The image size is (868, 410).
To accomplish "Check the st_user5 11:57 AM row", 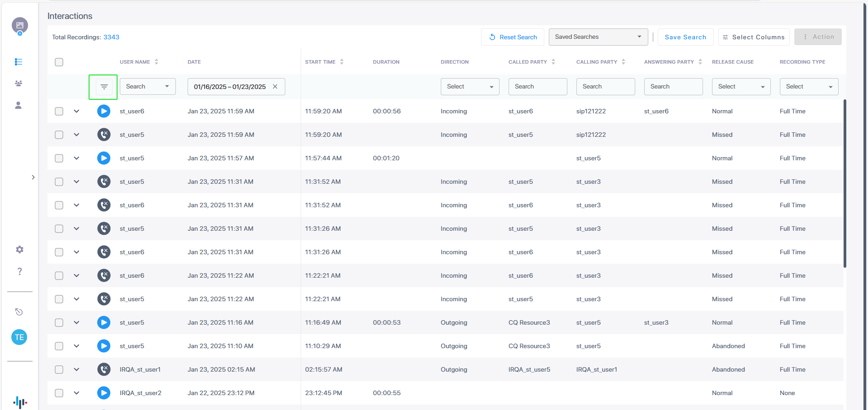I will pos(59,158).
